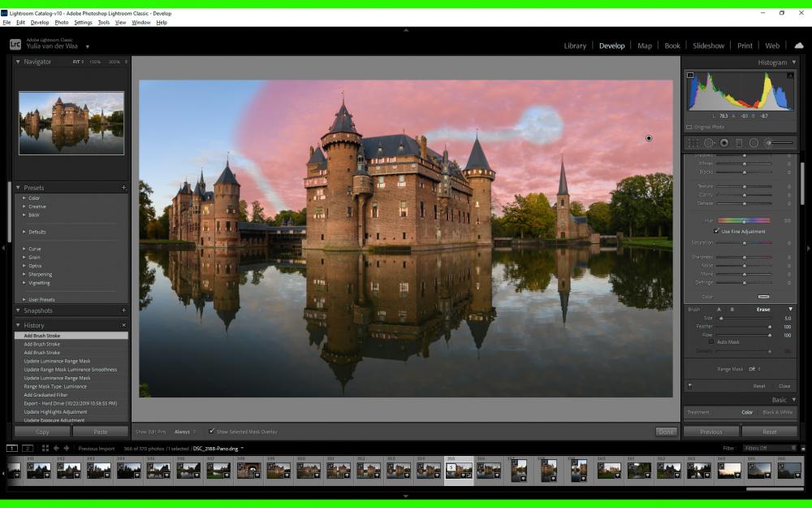Uncheck Use Fine Adjustment checkbox

(717, 231)
